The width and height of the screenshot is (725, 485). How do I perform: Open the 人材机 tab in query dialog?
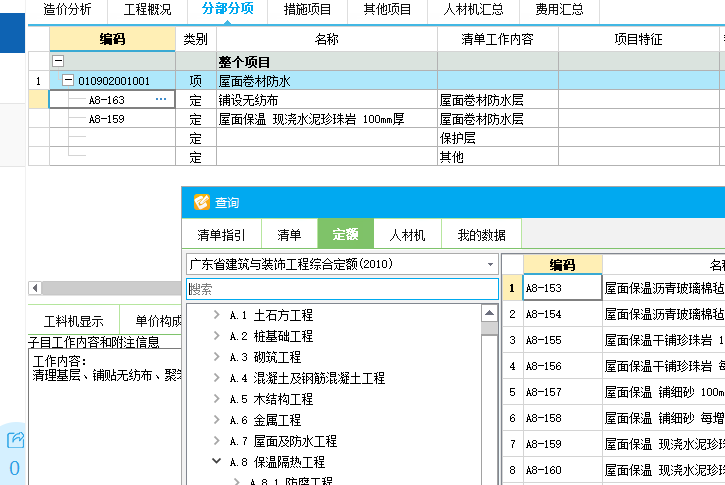coord(407,234)
